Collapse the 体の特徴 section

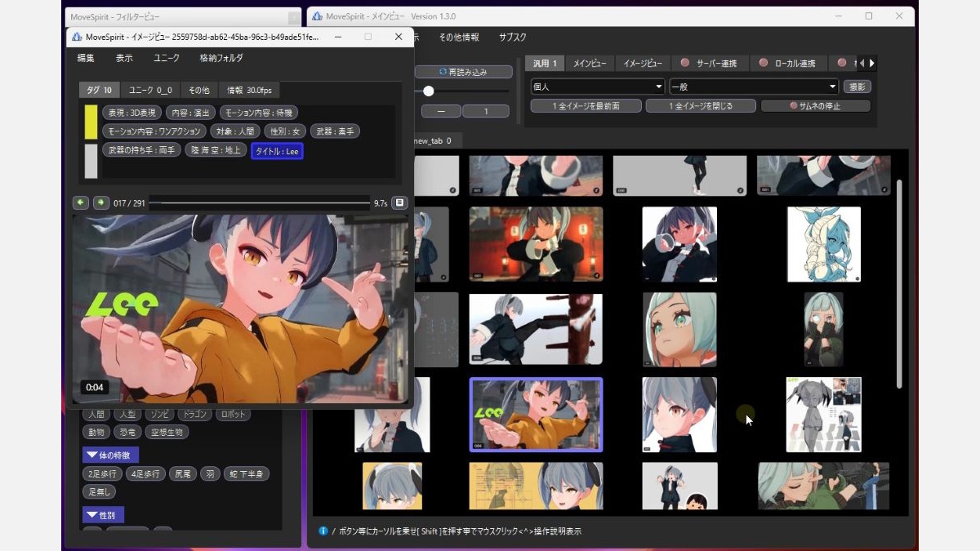coord(110,455)
